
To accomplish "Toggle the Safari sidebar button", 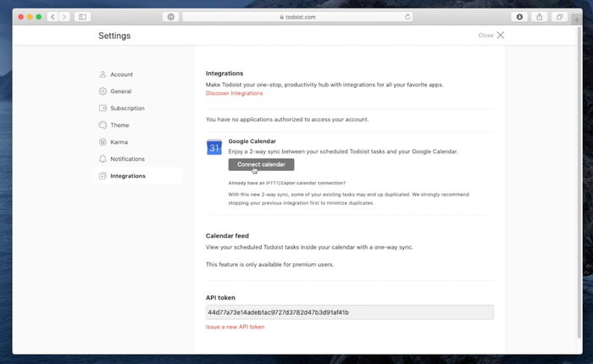I will [x=82, y=17].
